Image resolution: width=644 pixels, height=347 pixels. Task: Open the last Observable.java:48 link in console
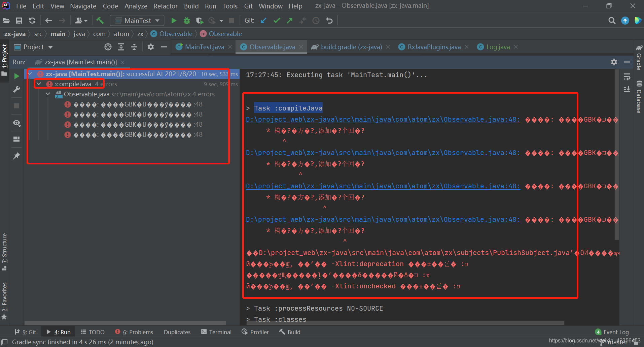[x=383, y=220]
